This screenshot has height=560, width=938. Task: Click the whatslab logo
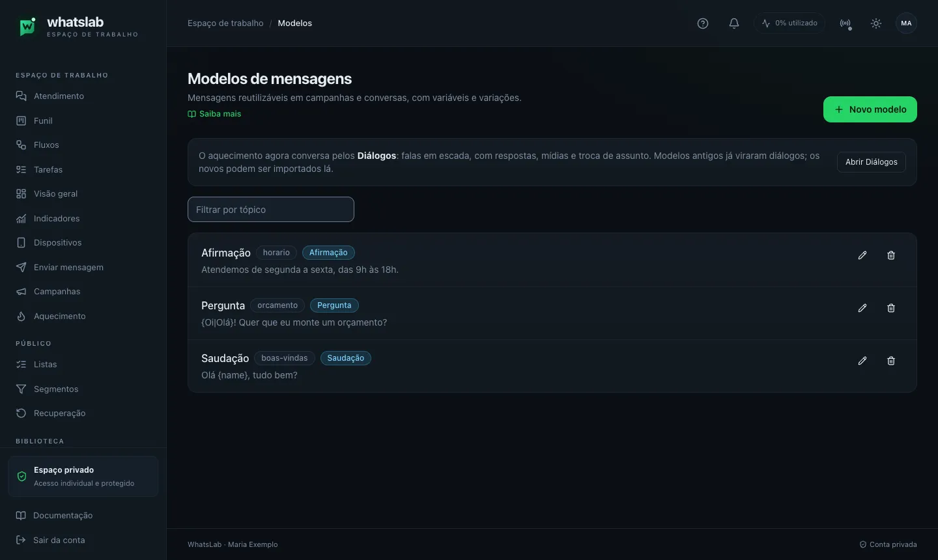pos(77,26)
